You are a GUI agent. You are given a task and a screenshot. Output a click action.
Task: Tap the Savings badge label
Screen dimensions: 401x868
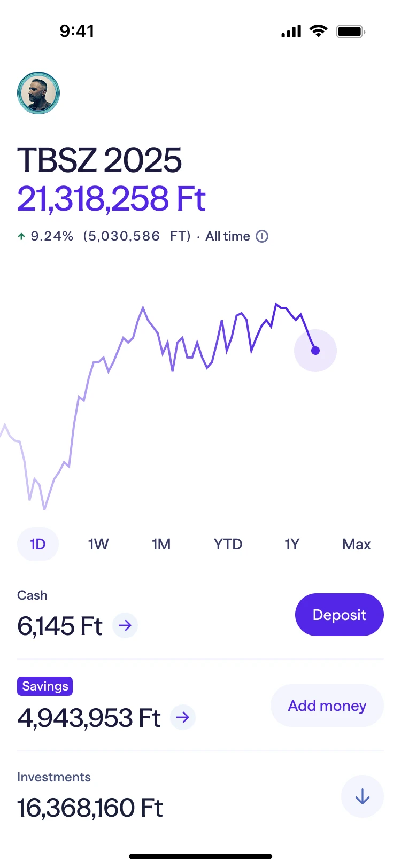coord(45,686)
